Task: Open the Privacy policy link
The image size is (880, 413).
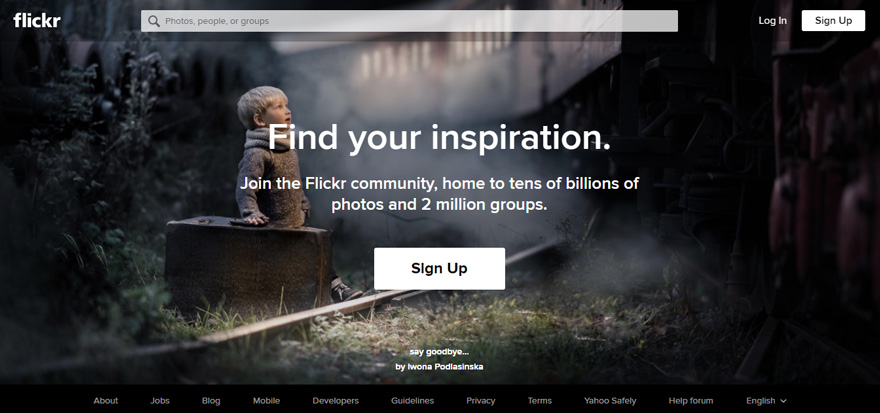Action: pos(481,401)
